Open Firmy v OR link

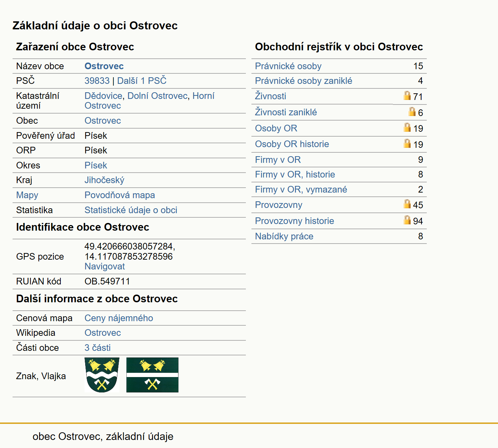click(278, 160)
